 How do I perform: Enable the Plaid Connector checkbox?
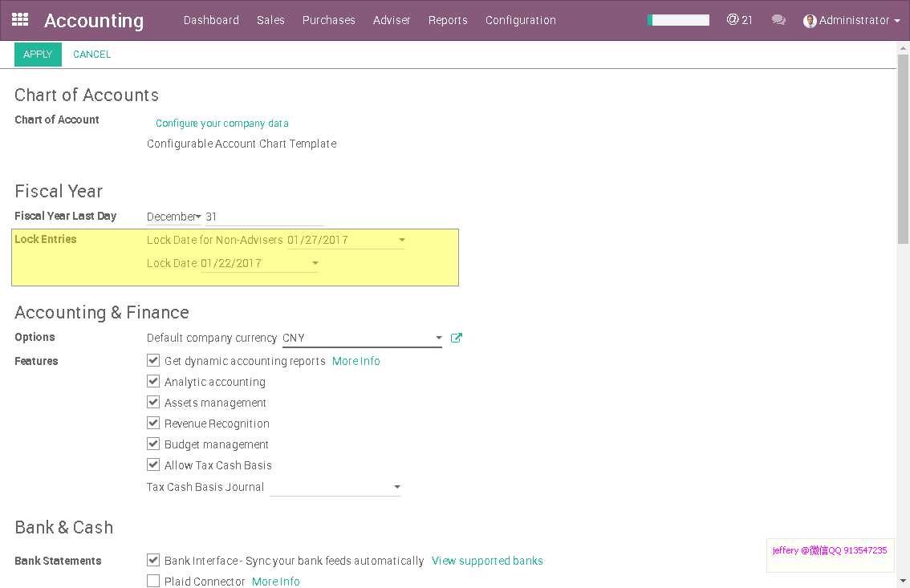click(x=153, y=581)
